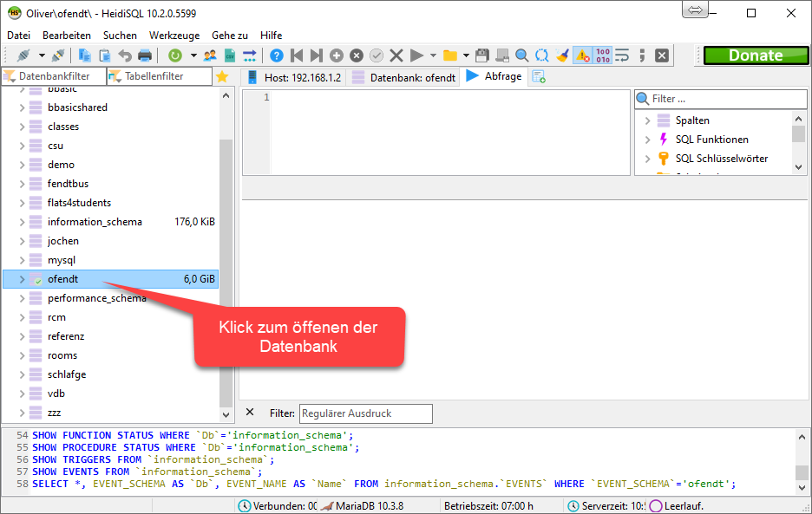Click the load SQL file folder icon
Image resolution: width=812 pixels, height=514 pixels.
click(450, 55)
